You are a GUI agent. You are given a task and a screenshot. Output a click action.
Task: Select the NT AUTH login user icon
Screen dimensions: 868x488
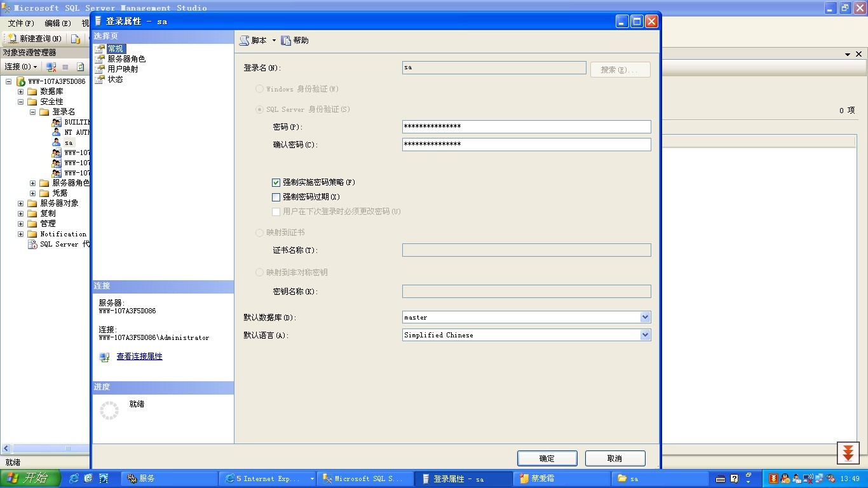57,132
